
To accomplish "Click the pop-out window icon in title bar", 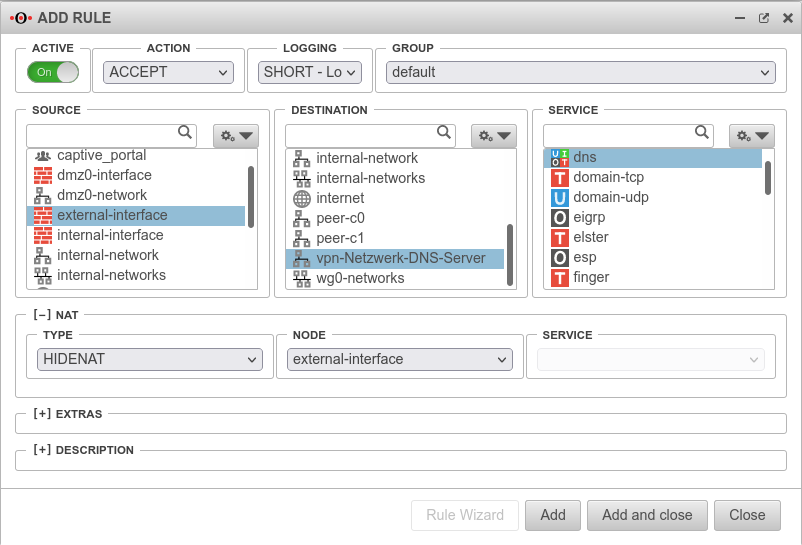I will tap(764, 18).
